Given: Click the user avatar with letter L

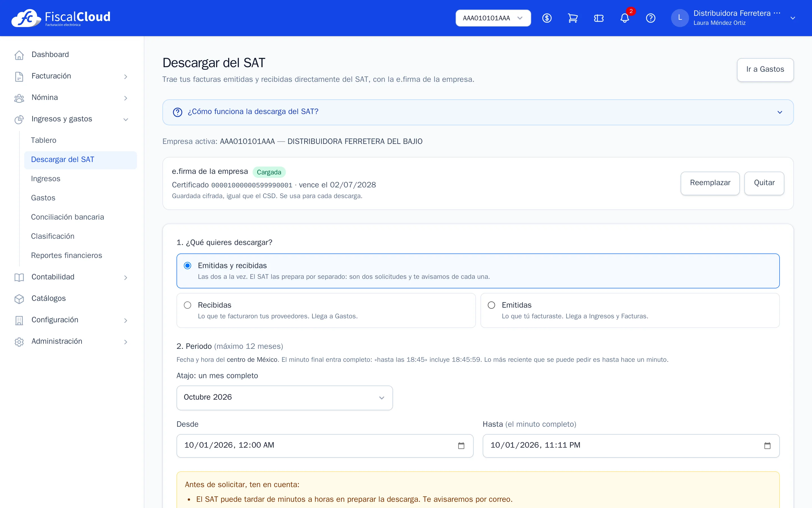Looking at the screenshot, I should pos(680,18).
